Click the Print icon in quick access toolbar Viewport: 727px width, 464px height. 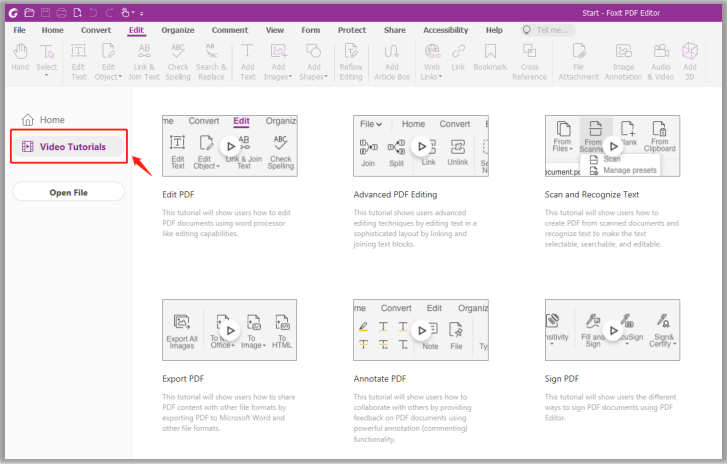pos(61,13)
